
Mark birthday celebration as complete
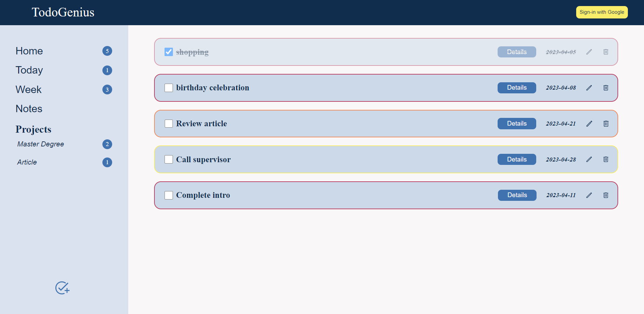[169, 88]
